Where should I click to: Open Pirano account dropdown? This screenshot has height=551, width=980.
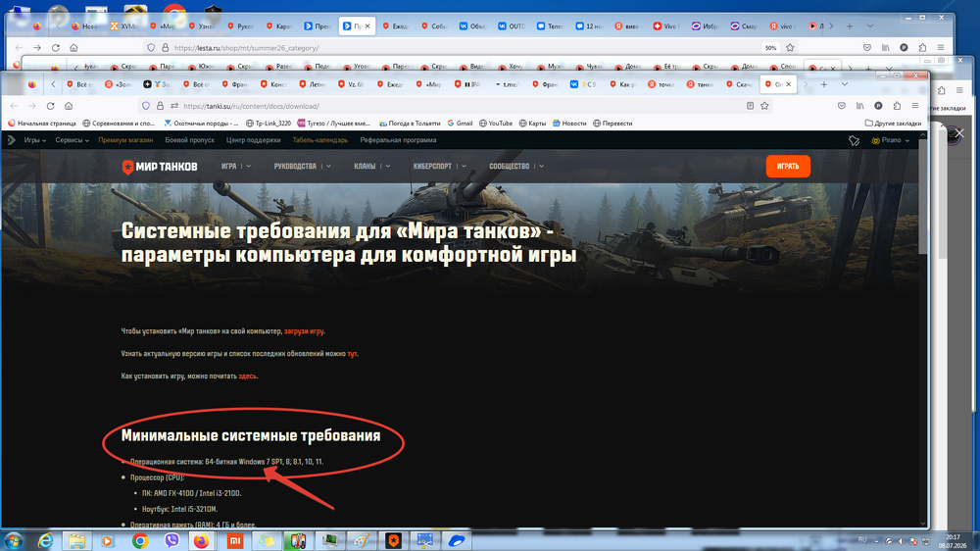pos(891,140)
